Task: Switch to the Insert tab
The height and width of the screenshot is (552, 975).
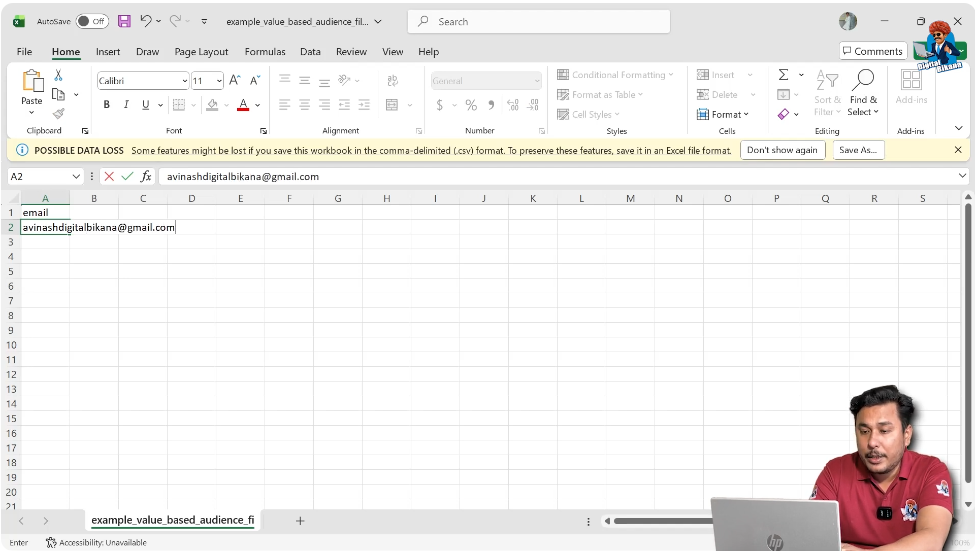Action: pos(108,52)
